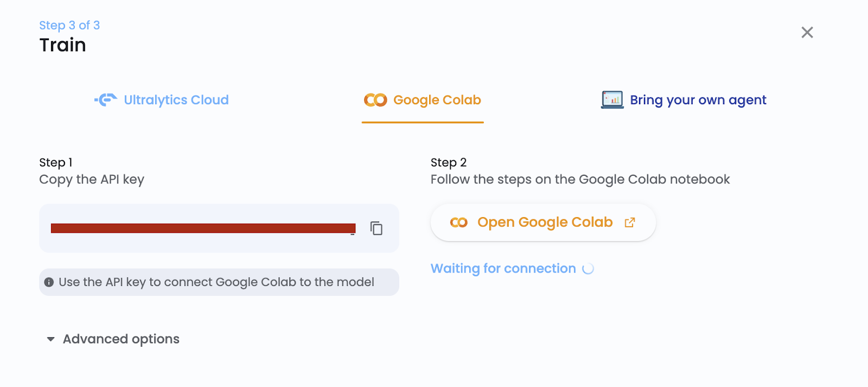Switch to the Ultralytics Cloud tab
Viewport: 868px width, 387px height.
tap(176, 100)
